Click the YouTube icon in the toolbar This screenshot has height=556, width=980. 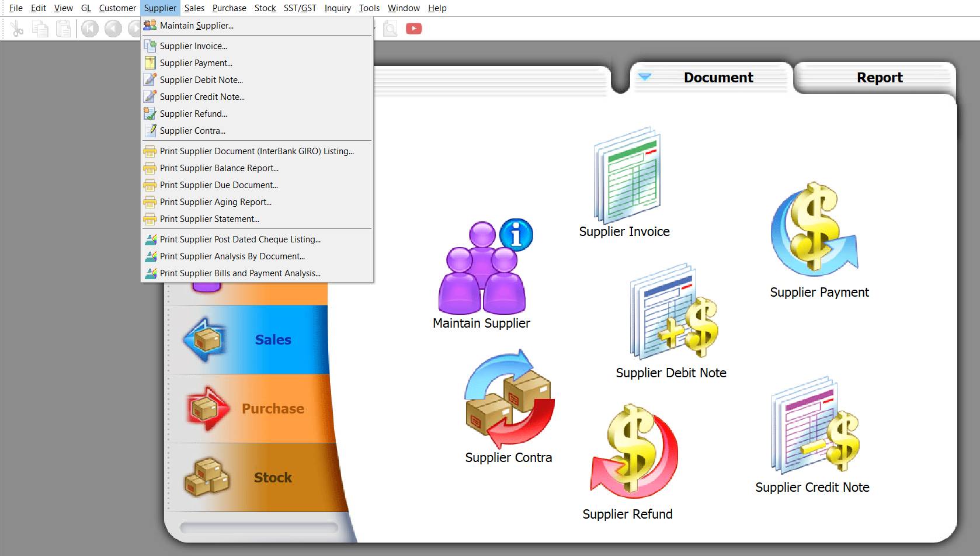(414, 27)
